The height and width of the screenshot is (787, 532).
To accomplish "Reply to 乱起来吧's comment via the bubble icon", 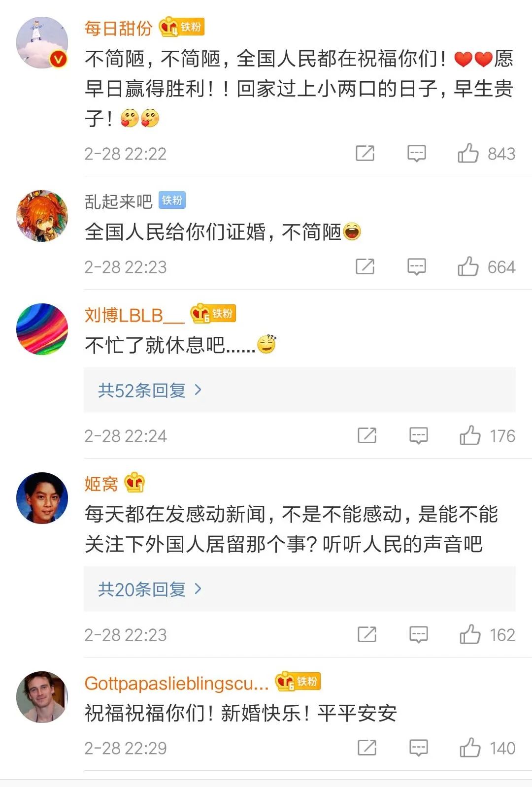I will tap(417, 266).
